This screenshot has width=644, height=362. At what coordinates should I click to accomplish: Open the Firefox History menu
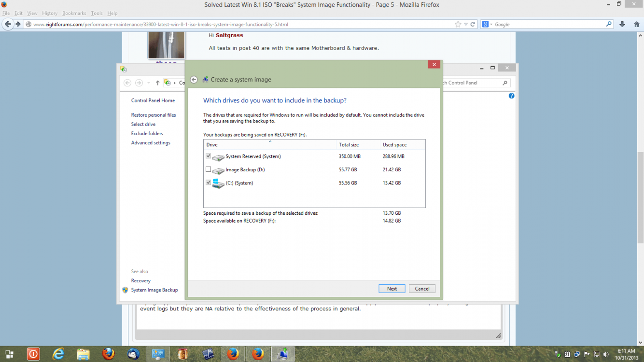tap(50, 14)
